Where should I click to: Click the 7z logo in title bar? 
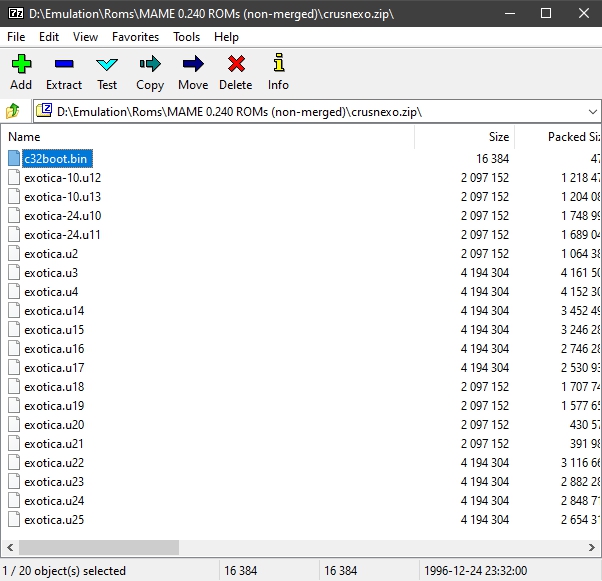16,13
